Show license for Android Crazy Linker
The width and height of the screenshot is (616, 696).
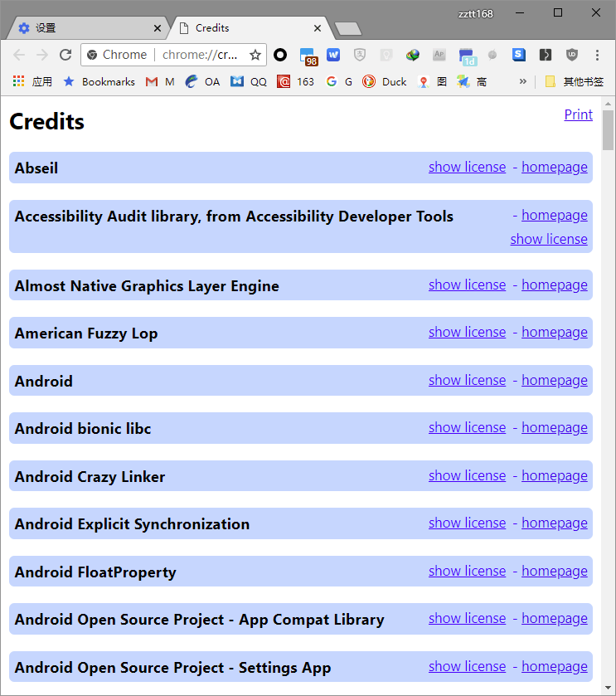click(467, 475)
